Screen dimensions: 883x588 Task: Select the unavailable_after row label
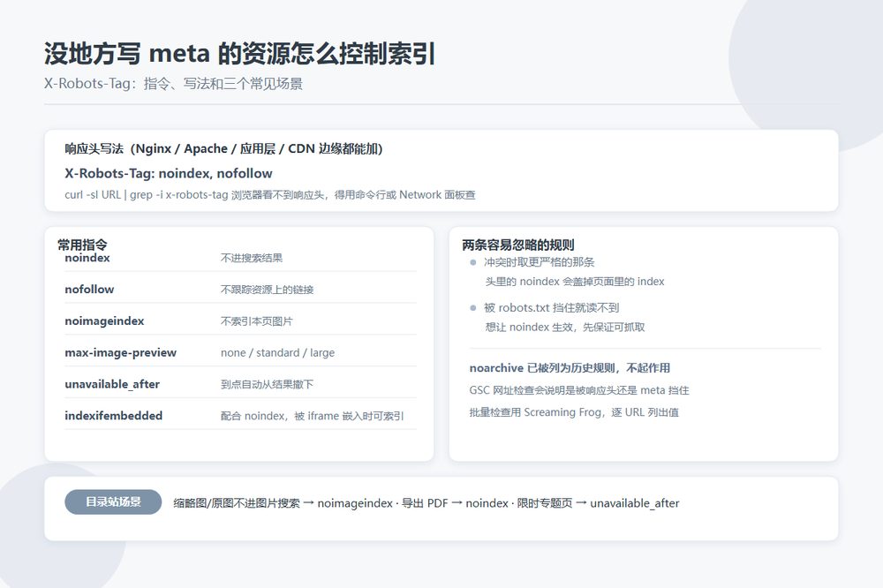112,384
